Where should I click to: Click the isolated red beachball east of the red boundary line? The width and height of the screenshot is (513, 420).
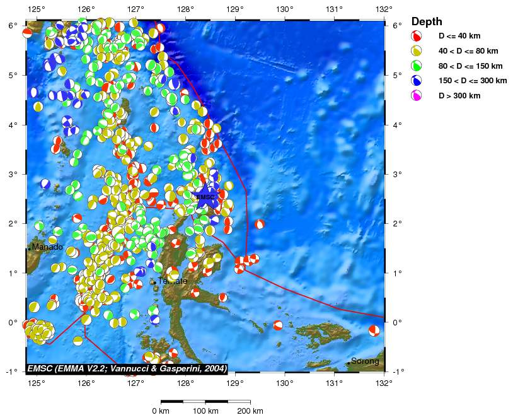coord(259,224)
